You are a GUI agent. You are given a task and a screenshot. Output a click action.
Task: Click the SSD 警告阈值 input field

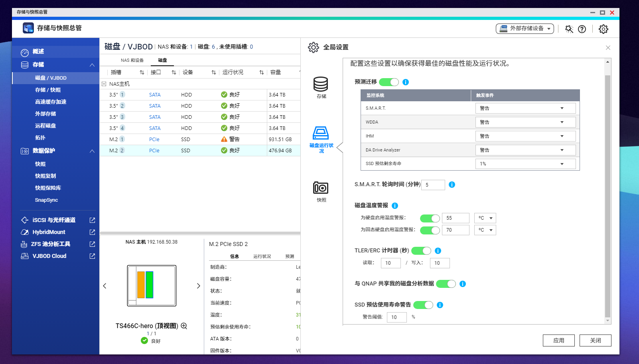tap(396, 317)
